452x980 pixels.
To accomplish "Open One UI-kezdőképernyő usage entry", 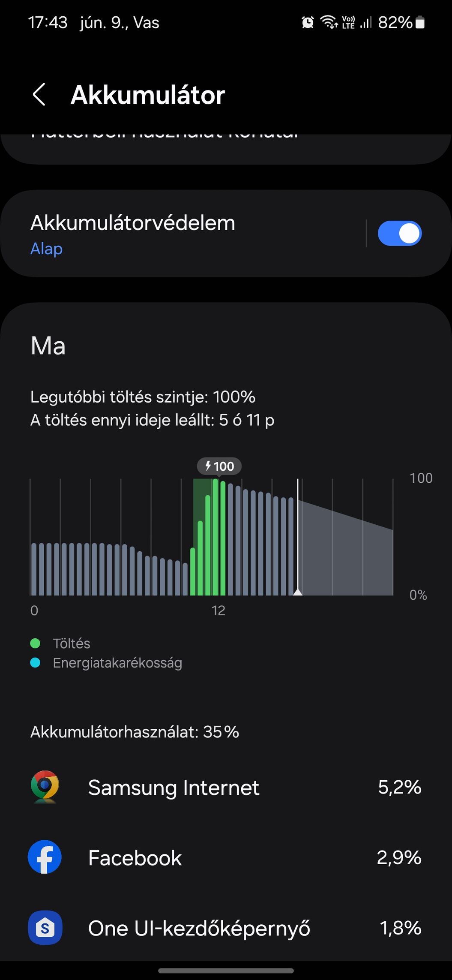I will [x=226, y=928].
